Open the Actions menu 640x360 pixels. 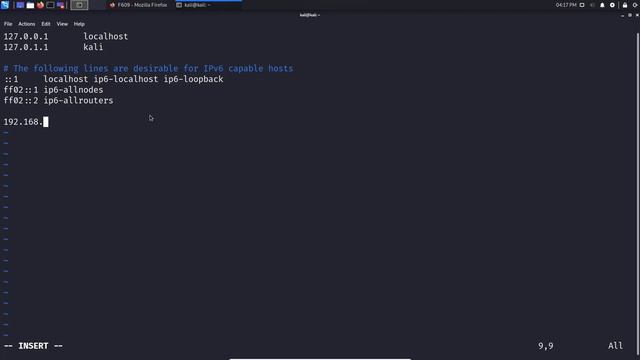pos(27,24)
